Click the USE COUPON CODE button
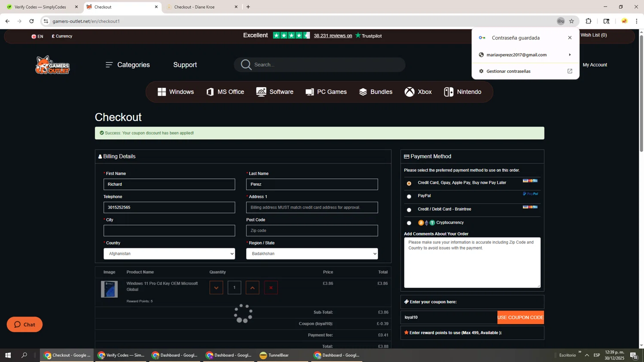This screenshot has width=644, height=362. coord(521,317)
